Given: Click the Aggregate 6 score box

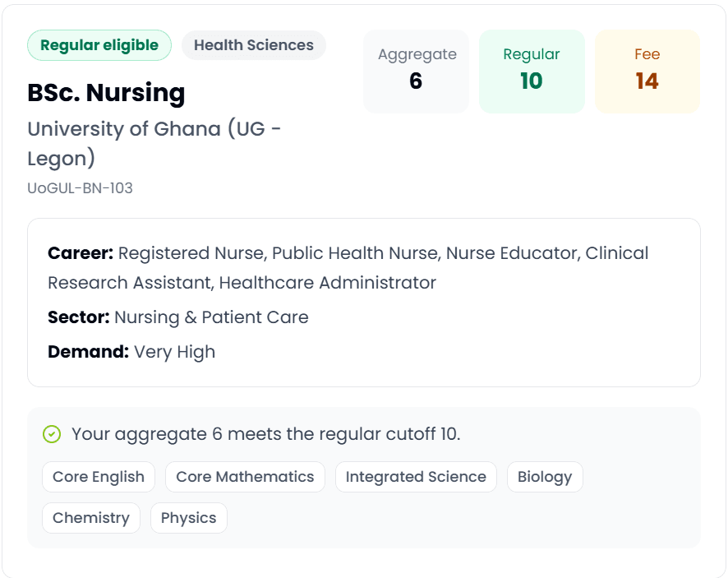Looking at the screenshot, I should click(416, 72).
